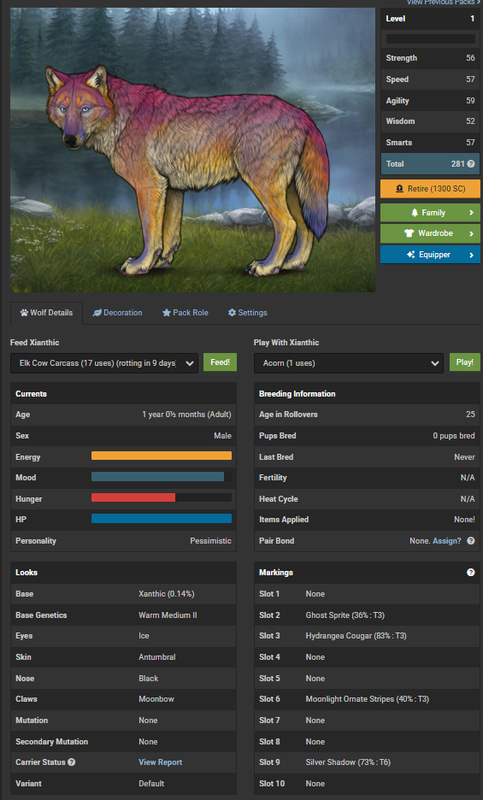Viewport: 483px width, 800px height.
Task: Click the green Feed! button
Action: click(x=220, y=362)
